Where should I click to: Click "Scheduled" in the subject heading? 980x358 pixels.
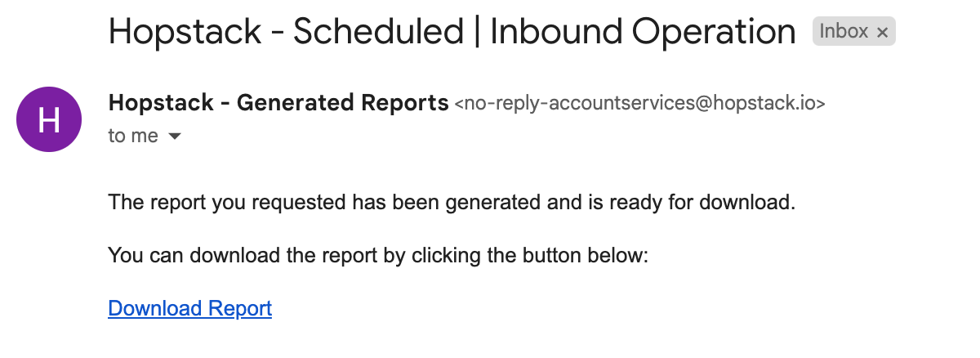point(378,32)
